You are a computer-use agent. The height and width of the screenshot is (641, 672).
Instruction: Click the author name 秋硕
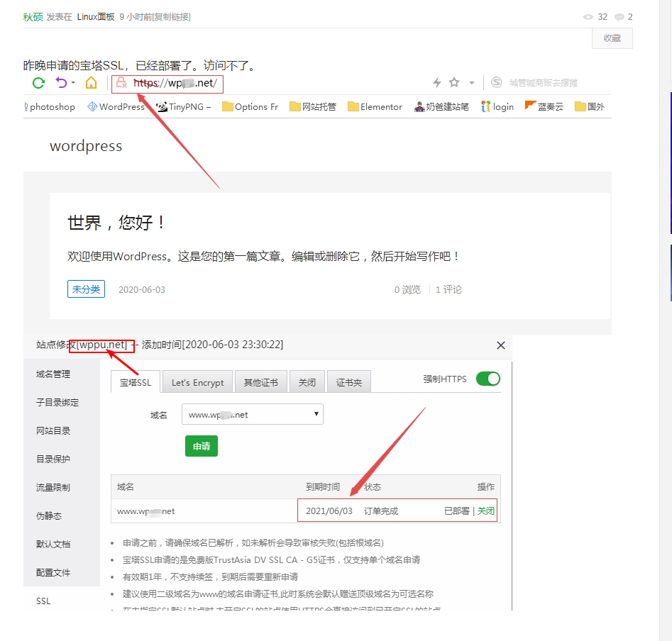(x=33, y=17)
